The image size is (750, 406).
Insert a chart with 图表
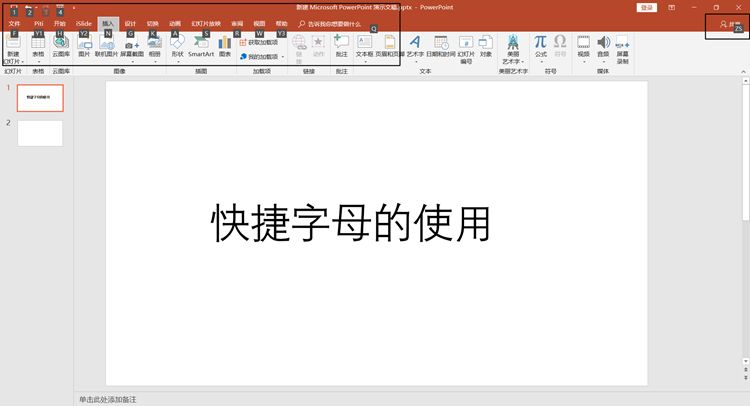click(225, 46)
